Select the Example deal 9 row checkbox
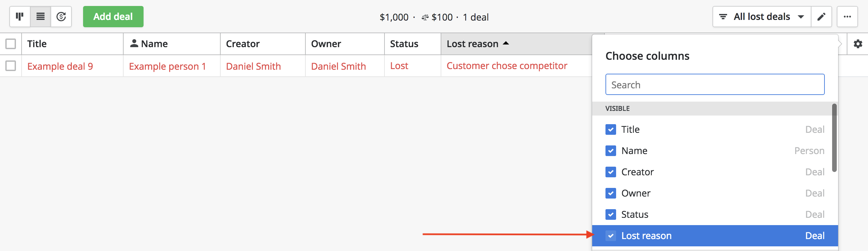 click(11, 66)
